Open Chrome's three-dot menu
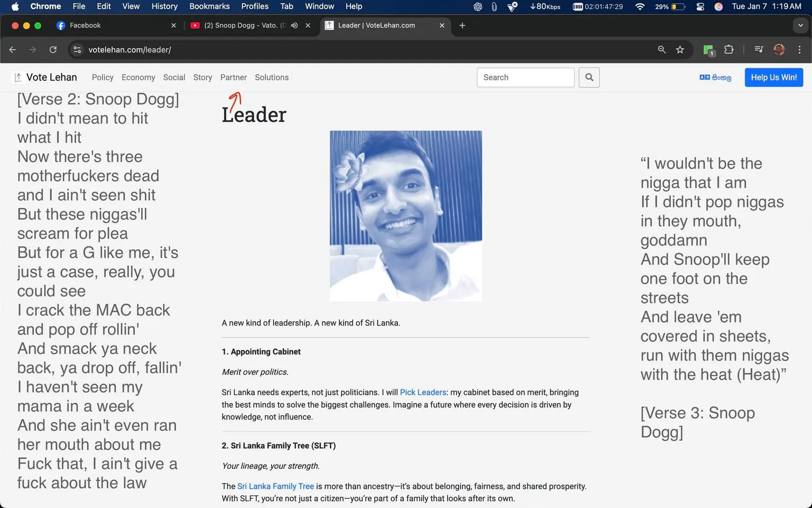The width and height of the screenshot is (812, 508). pyautogui.click(x=800, y=49)
